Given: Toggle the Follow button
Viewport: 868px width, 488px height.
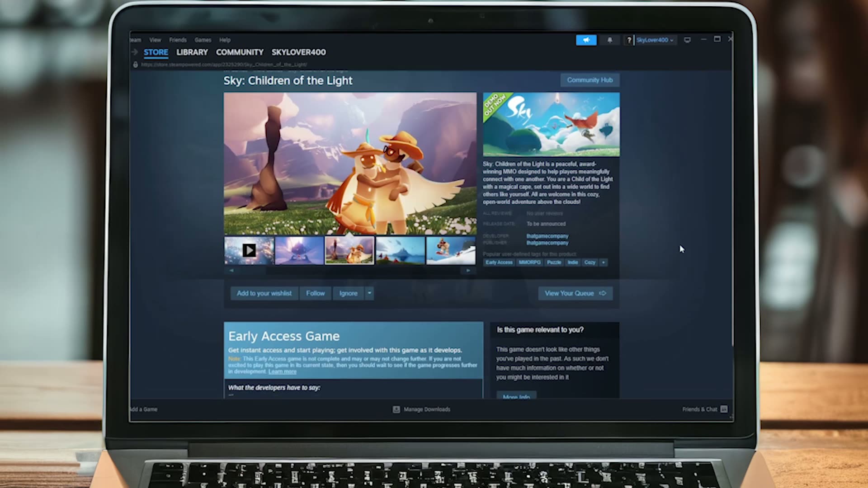Looking at the screenshot, I should [x=315, y=293].
